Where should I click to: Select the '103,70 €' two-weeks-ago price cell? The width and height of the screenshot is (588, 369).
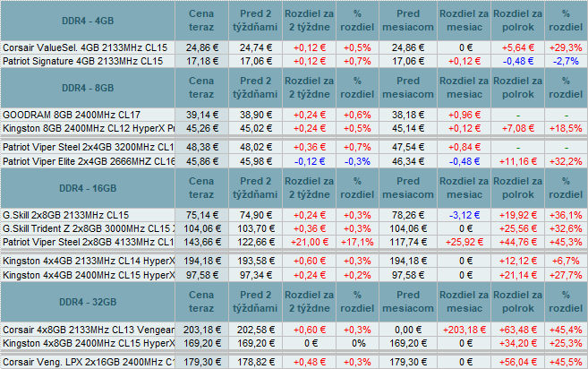(x=255, y=228)
